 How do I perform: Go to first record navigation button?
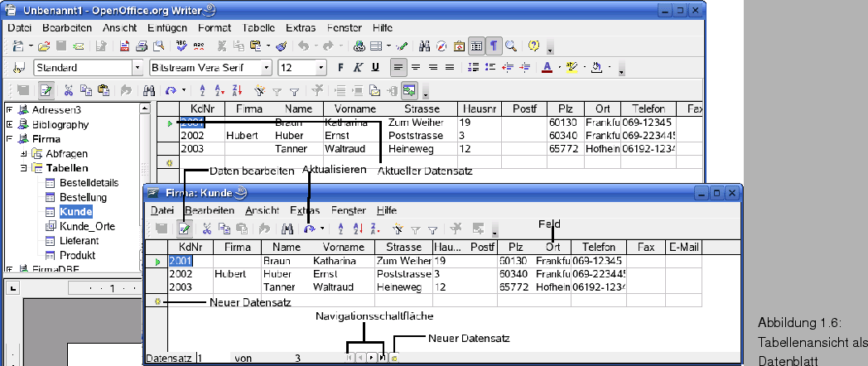(x=350, y=359)
